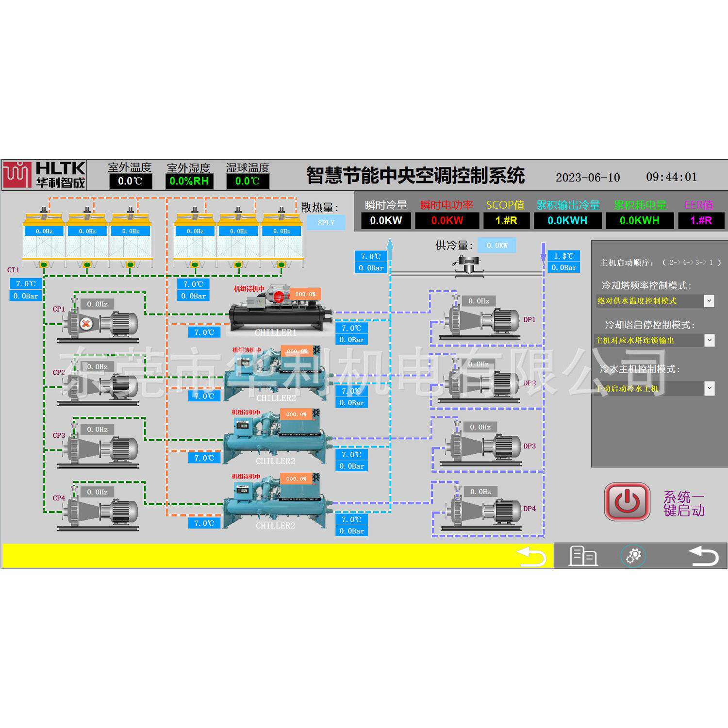Click the back arrow in the gray bar
Screen dimensions: 728x728
(x=703, y=556)
